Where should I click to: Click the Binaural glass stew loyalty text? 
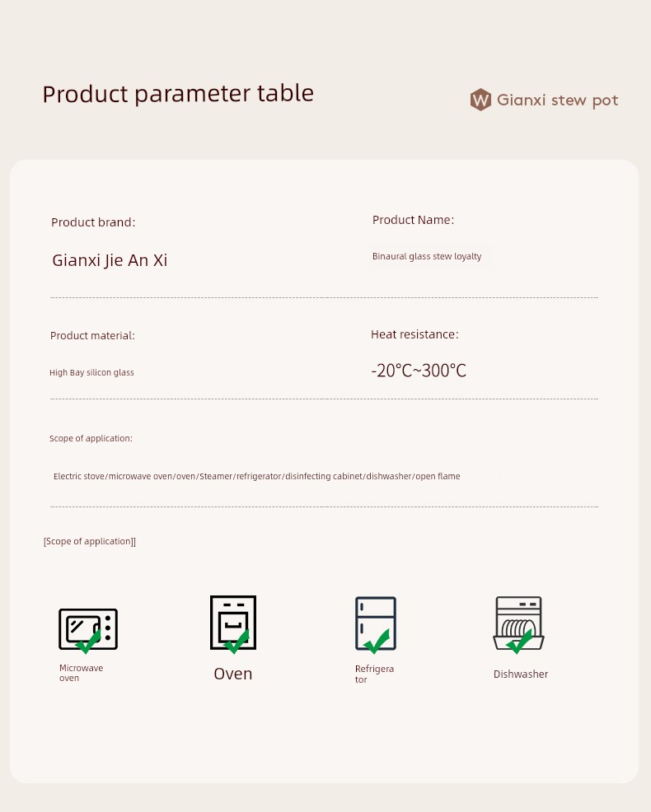pyautogui.click(x=427, y=256)
